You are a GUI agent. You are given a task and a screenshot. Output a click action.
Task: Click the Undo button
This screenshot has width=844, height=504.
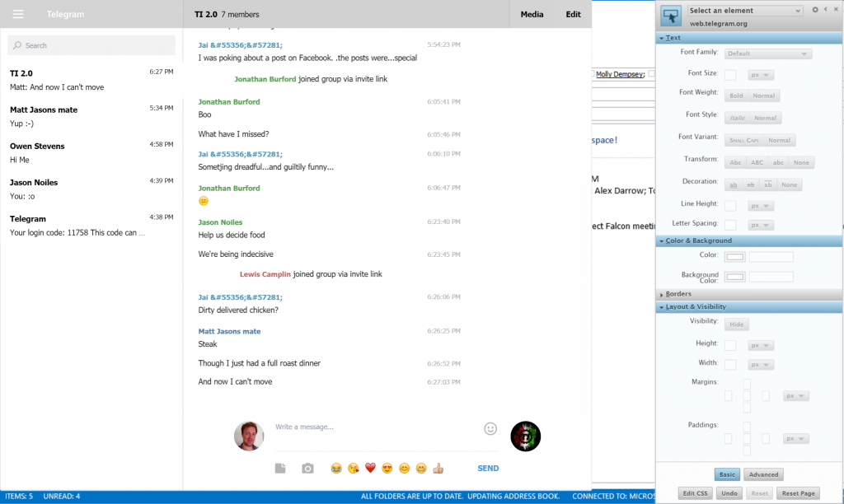tap(729, 493)
